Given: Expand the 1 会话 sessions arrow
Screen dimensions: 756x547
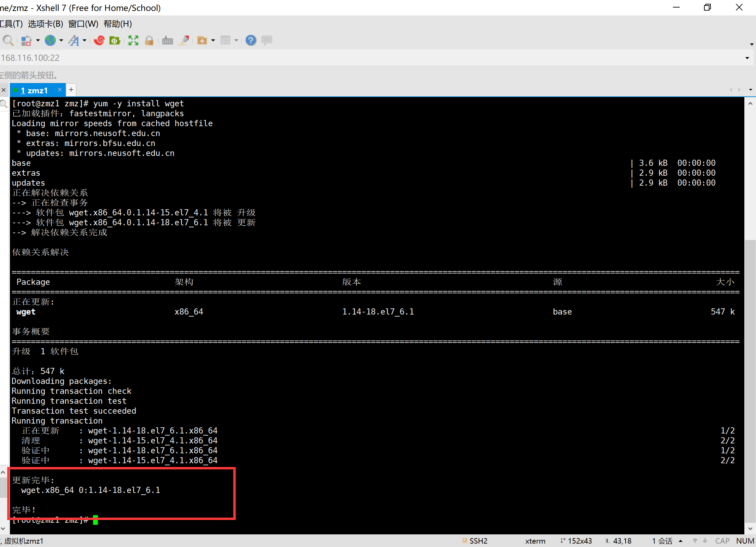Looking at the screenshot, I should [681, 541].
